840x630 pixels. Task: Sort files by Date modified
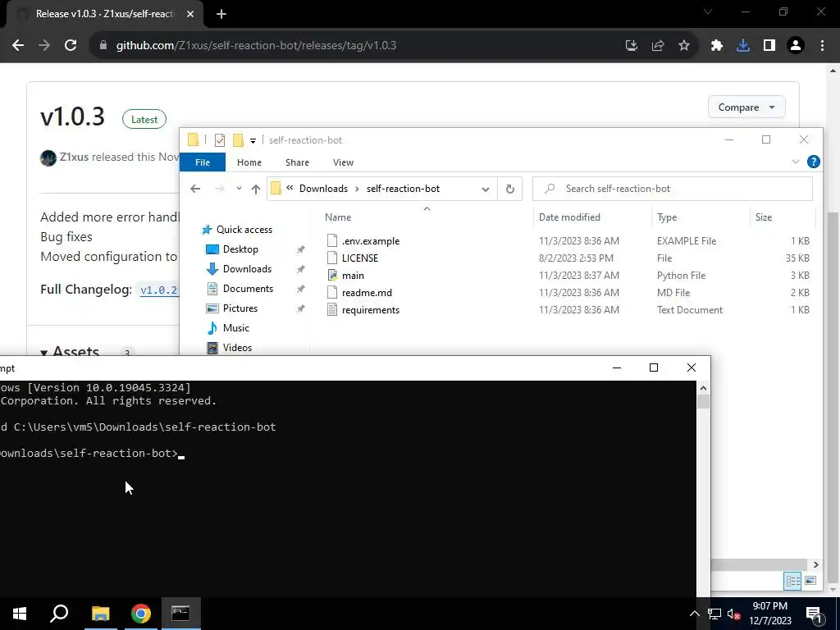click(569, 217)
